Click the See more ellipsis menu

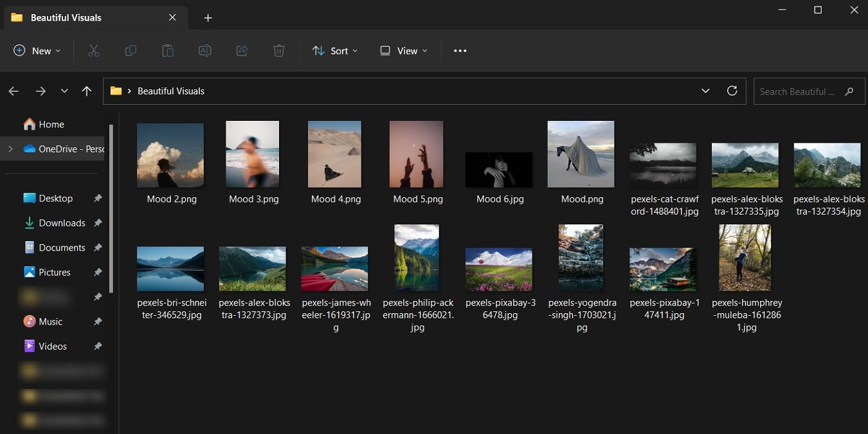[x=460, y=50]
